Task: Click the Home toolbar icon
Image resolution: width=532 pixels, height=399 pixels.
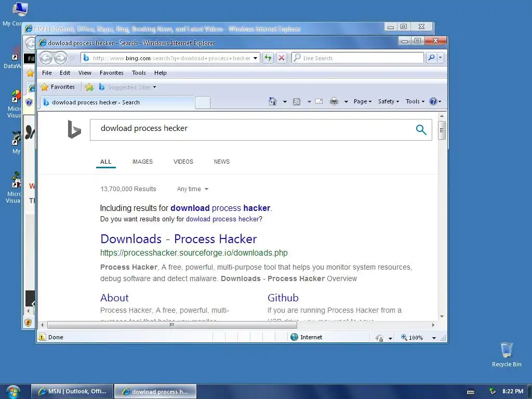Action: tap(272, 101)
